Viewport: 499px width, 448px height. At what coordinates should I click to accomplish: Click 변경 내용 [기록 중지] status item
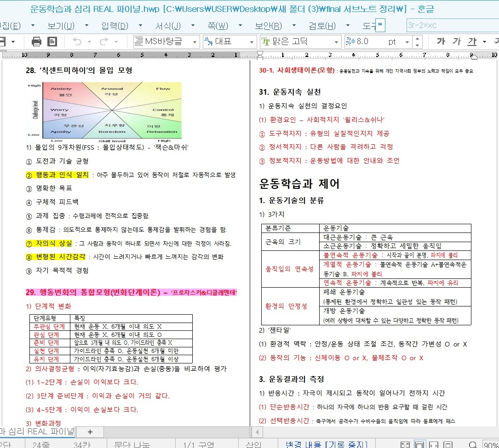(x=326, y=444)
